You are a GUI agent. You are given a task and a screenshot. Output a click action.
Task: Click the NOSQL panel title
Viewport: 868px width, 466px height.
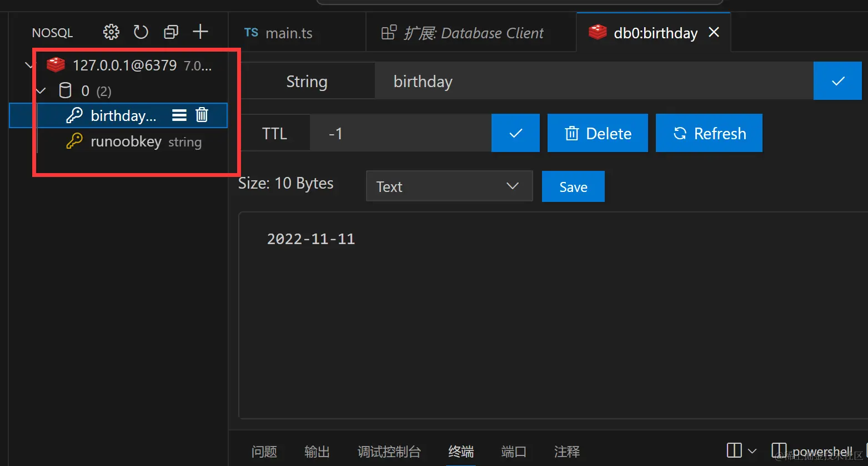pyautogui.click(x=53, y=33)
